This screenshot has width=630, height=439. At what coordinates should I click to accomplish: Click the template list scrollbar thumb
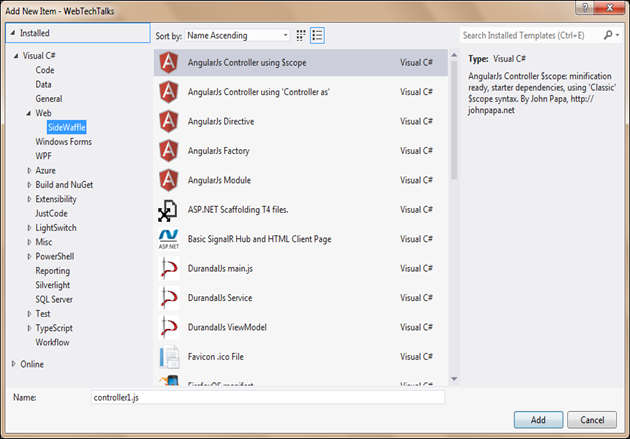(x=454, y=120)
